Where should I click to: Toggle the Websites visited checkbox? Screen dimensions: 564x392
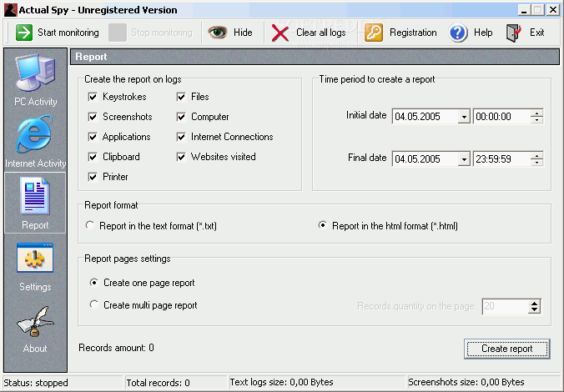pos(182,157)
